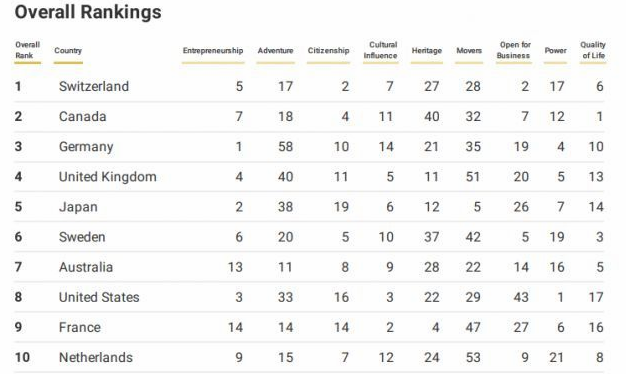
Task: Sort by the Quality of Life header
Action: tap(593, 50)
